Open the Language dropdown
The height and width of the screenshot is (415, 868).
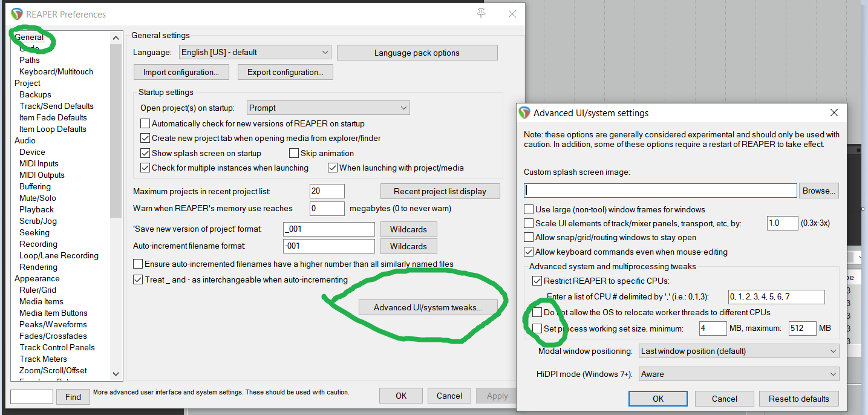255,53
